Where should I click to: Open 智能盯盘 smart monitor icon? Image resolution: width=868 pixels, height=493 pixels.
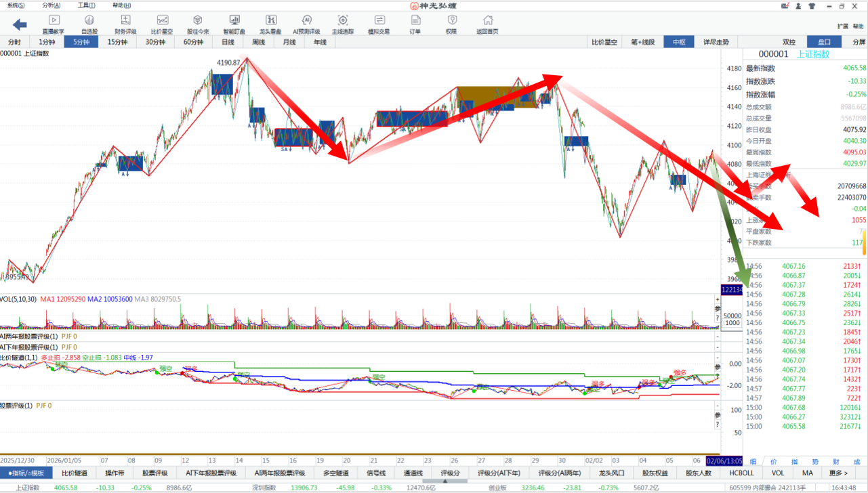(234, 25)
